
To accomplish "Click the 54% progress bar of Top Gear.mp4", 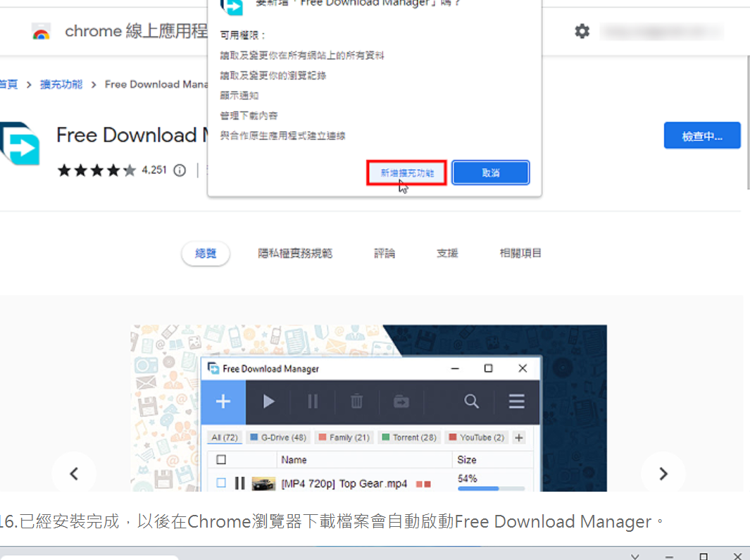I will (x=492, y=489).
